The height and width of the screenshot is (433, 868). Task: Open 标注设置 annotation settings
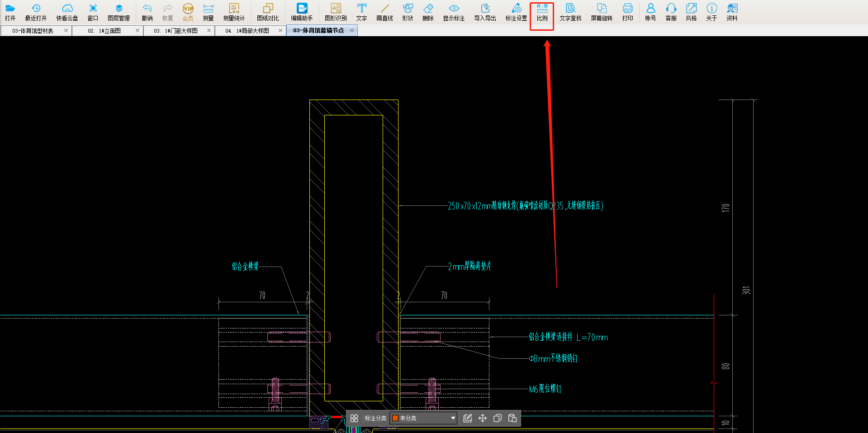click(516, 12)
